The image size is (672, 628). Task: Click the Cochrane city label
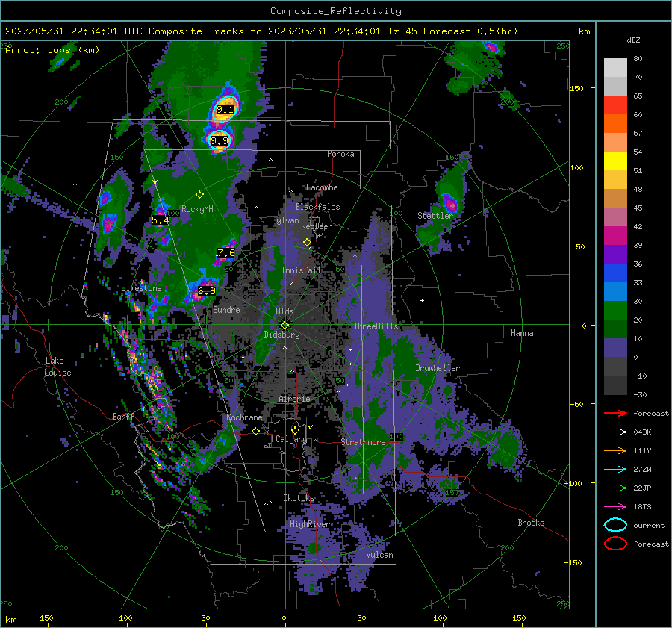click(x=244, y=417)
